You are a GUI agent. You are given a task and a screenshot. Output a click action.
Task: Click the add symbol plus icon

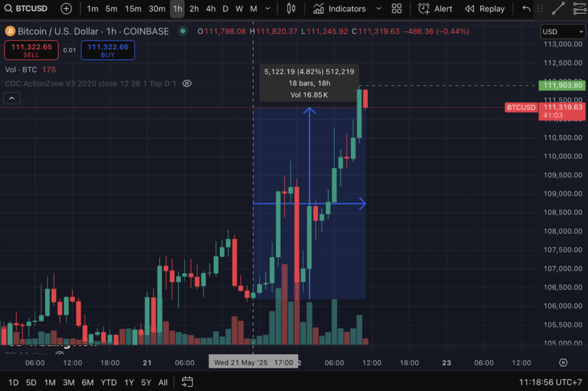(67, 9)
